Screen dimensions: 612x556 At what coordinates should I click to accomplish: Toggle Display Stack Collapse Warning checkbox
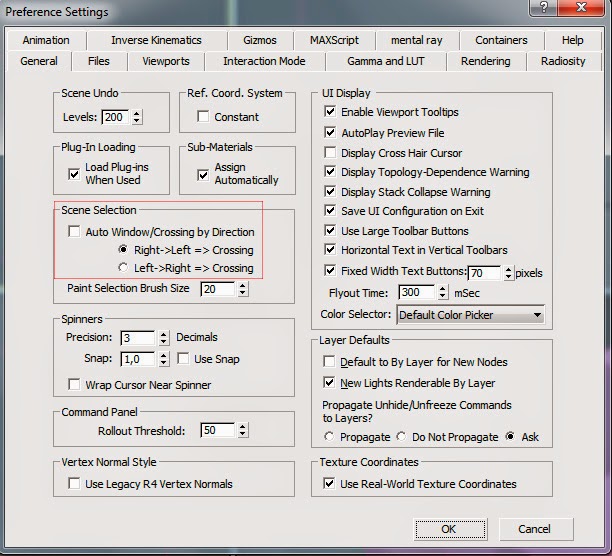(x=330, y=191)
